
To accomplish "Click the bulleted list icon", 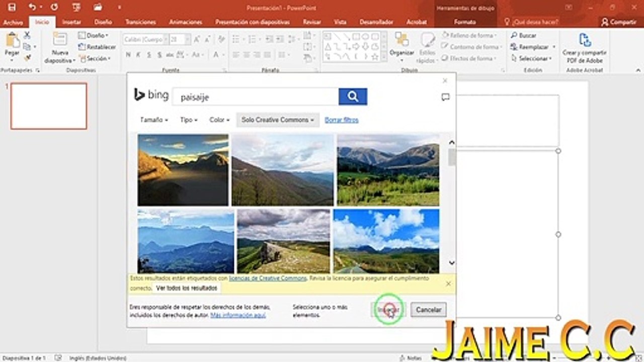I will (235, 39).
